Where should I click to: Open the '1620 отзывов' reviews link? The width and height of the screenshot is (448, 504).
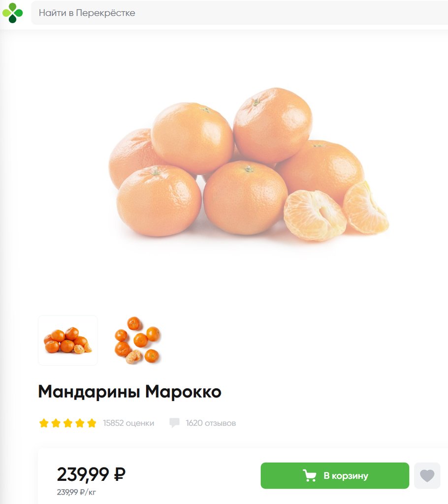[x=211, y=423]
